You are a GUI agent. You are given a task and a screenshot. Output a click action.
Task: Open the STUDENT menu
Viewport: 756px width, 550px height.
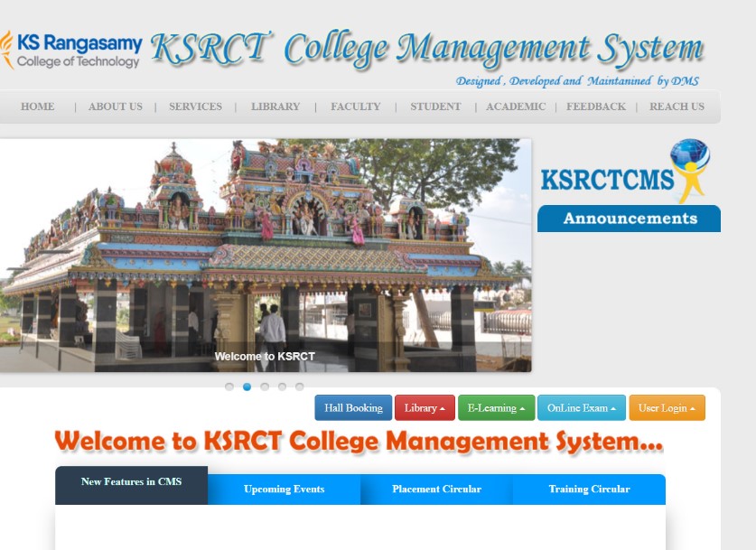(435, 107)
